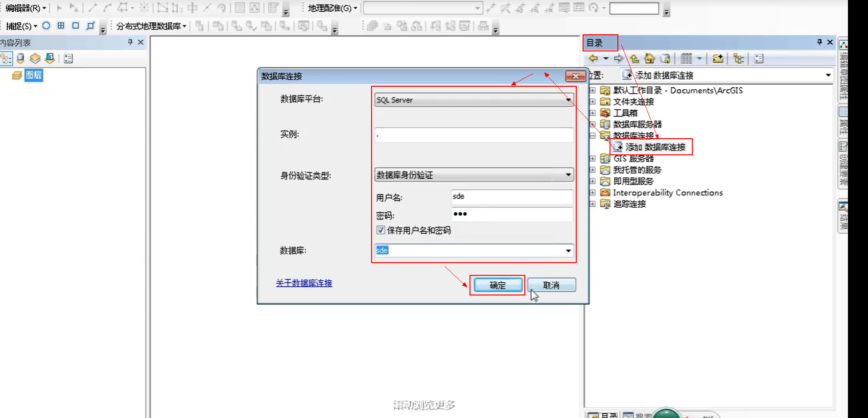Screen dimensions: 868x418
Task: Click the Rotate tool icon in editor toolbar
Action: [x=222, y=8]
